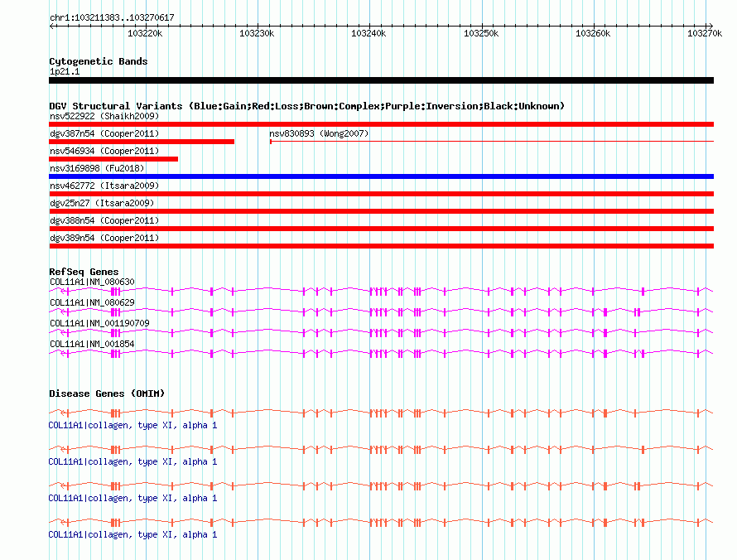737x560 pixels.
Task: Open the second COL11A1 collagen OMIM link
Action: [132, 462]
